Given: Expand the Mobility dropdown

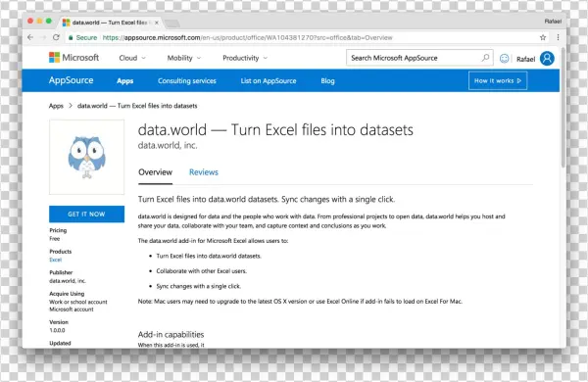Looking at the screenshot, I should point(184,58).
